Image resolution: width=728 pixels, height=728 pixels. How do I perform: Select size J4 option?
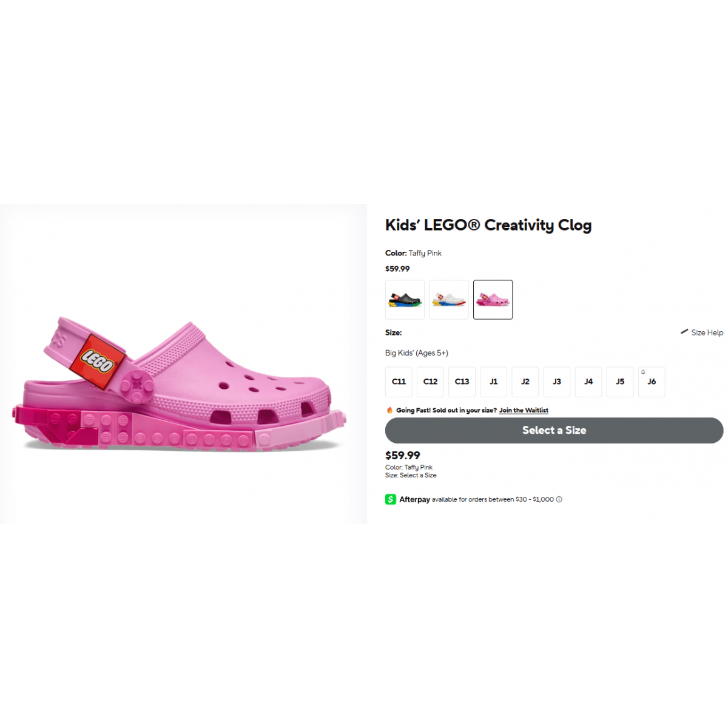(x=588, y=382)
